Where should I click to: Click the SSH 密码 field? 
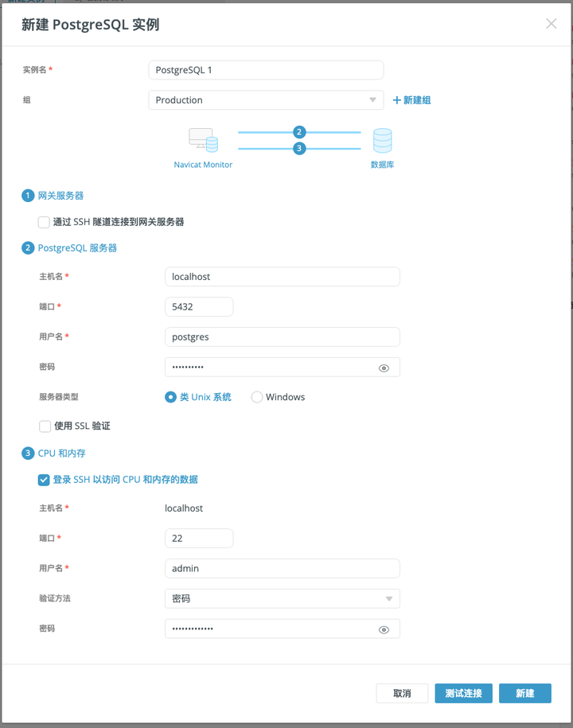pyautogui.click(x=283, y=629)
